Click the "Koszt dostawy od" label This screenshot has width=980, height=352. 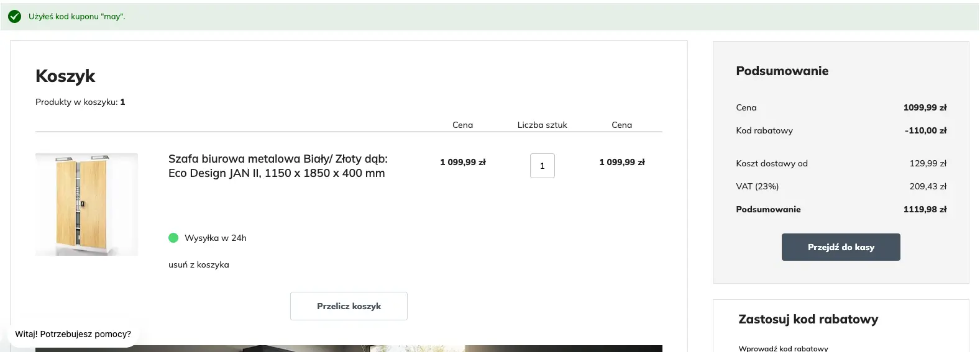771,163
